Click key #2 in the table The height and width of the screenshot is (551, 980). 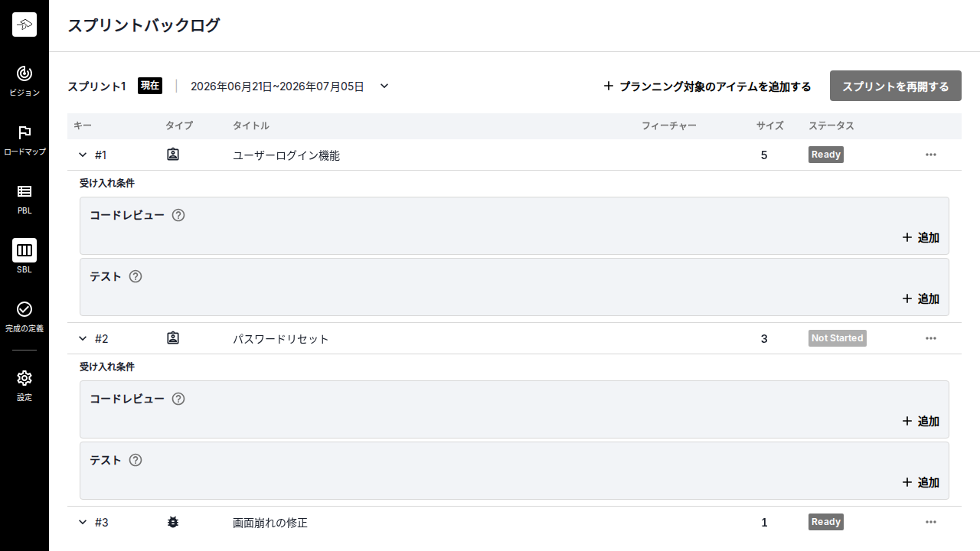(102, 339)
